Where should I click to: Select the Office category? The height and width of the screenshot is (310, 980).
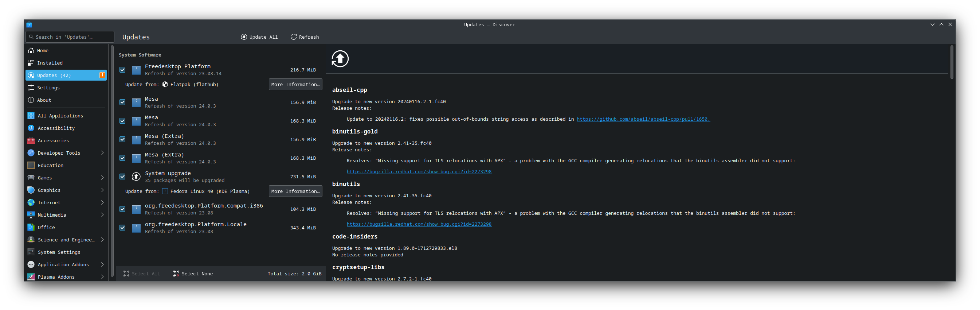pyautogui.click(x=66, y=227)
